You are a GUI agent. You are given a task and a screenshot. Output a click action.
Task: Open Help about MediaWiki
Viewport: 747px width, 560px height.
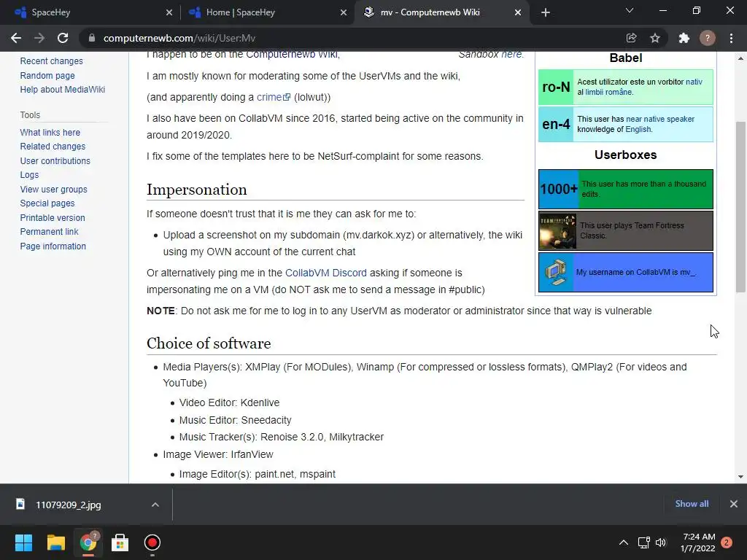[63, 90]
